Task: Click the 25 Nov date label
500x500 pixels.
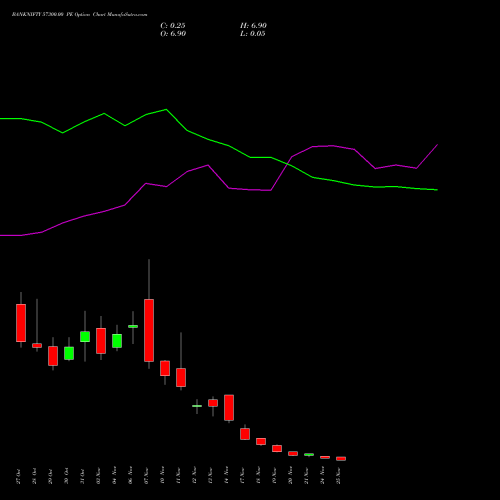Action: pos(338,476)
